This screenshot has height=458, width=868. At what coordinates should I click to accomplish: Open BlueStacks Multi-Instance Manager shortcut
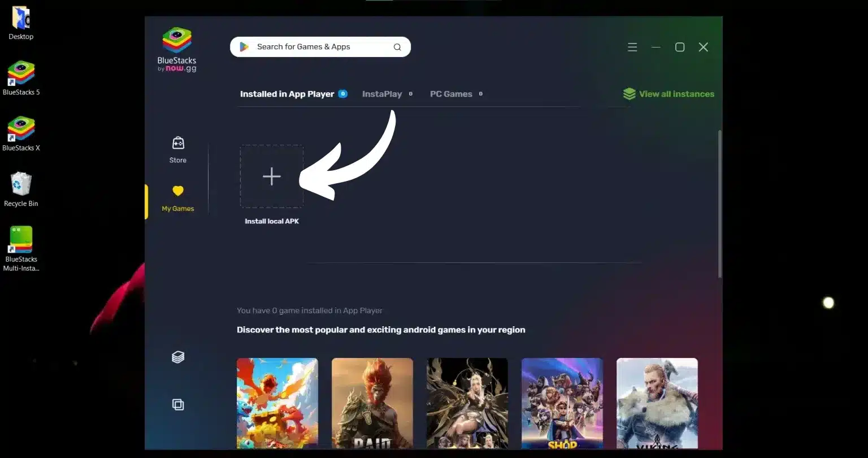[21, 249]
